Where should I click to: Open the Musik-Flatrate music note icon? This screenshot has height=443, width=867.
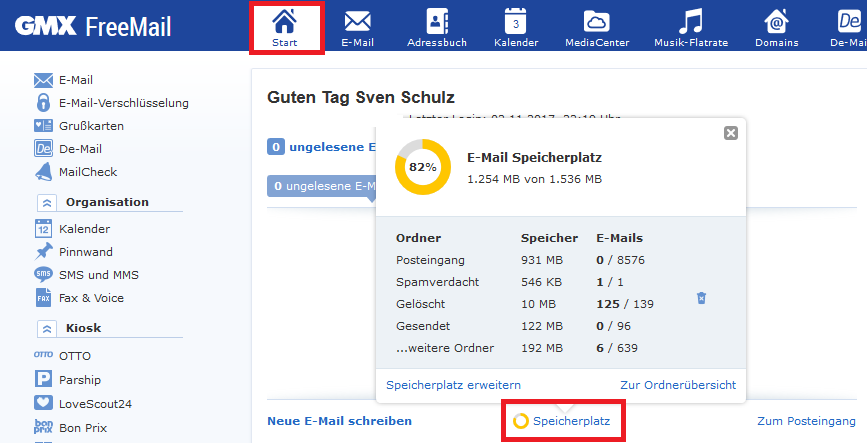coord(689,21)
